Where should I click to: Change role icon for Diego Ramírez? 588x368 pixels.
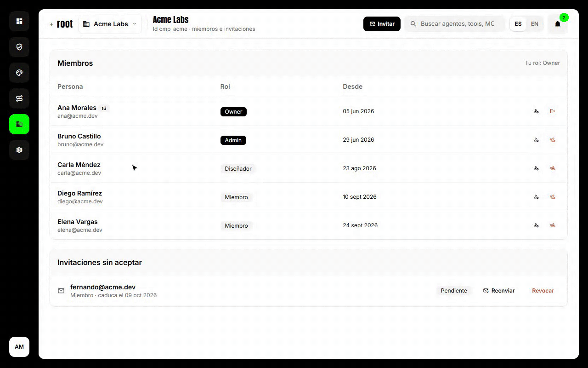pos(536,197)
